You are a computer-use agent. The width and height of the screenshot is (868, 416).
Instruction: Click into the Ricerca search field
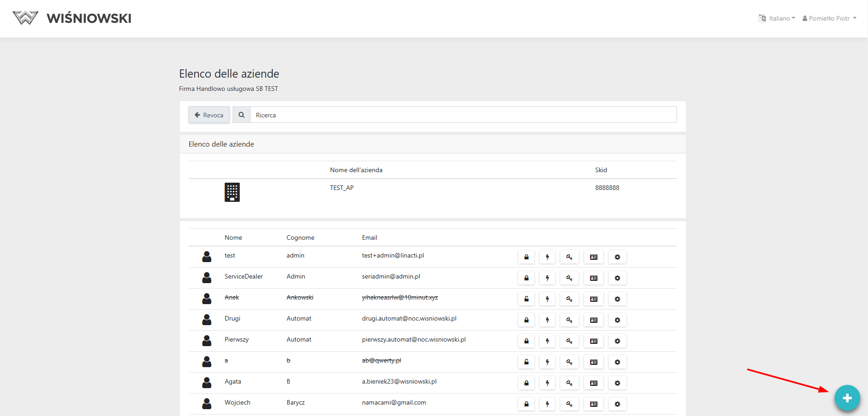[x=463, y=115]
